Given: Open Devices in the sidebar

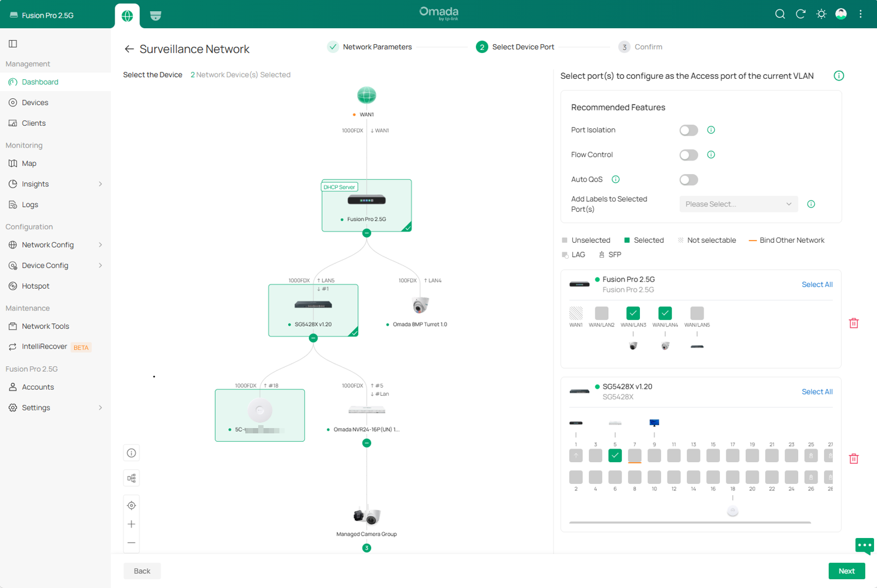Looking at the screenshot, I should pos(55,102).
